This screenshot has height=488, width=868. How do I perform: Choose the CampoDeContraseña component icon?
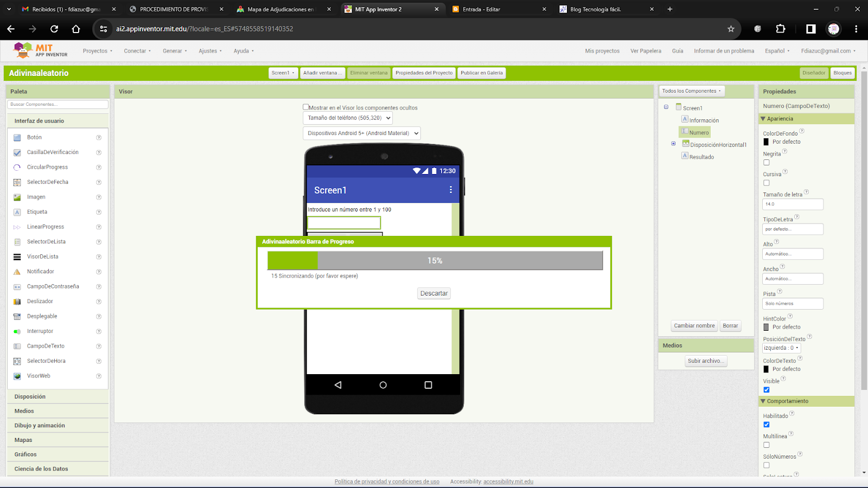click(x=17, y=287)
